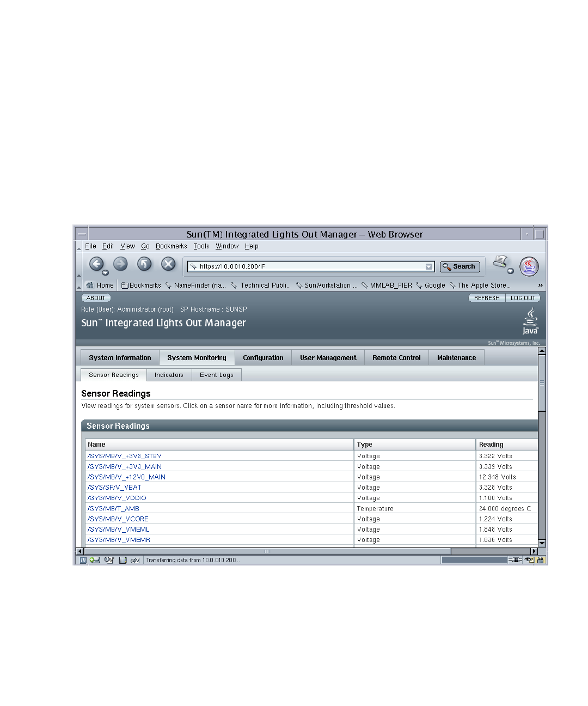
Task: Open sensor /SYS/MB/T_AMB link
Action: click(113, 509)
